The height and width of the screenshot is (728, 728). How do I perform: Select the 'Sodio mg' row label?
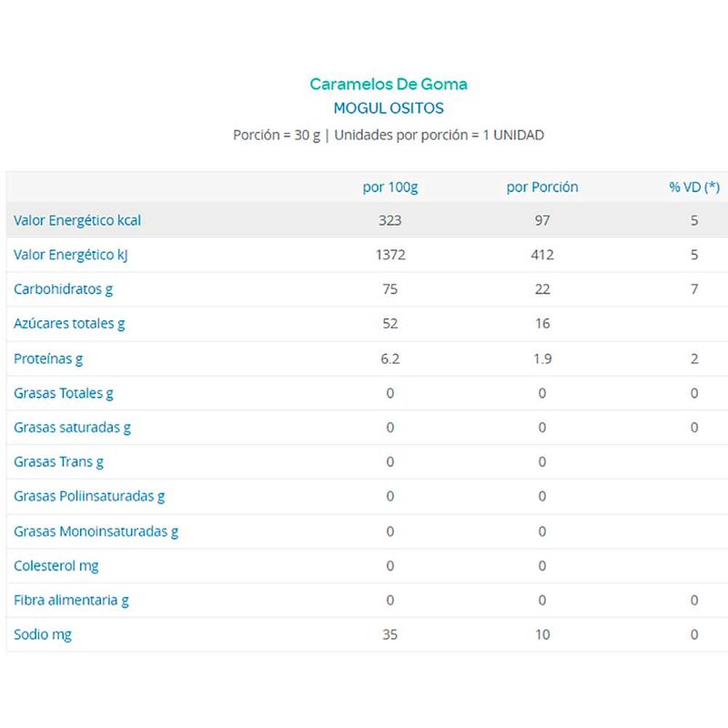click(x=42, y=634)
